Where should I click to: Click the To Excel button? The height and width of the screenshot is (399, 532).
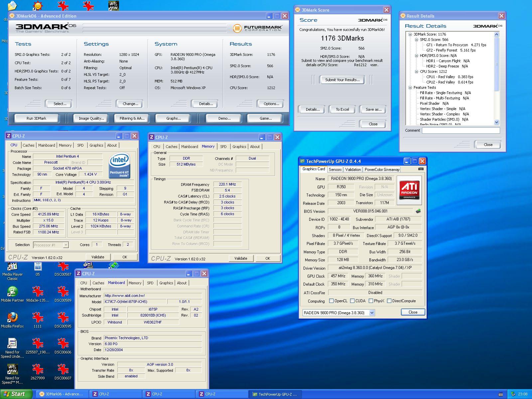(x=342, y=109)
